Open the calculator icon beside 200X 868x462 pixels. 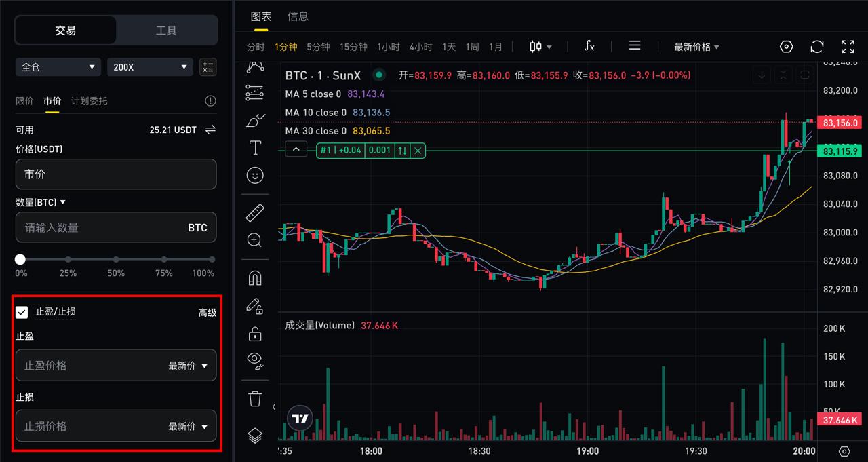coord(208,66)
